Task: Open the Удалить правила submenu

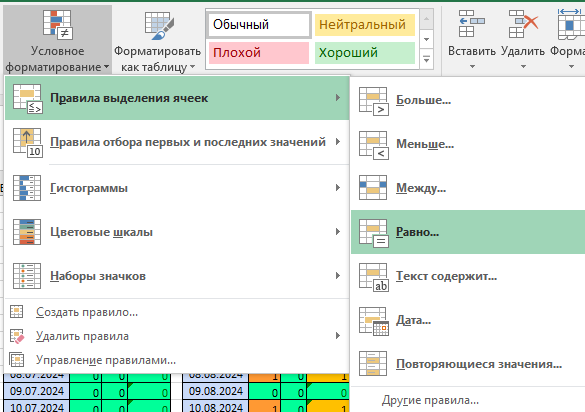Action: coord(177,336)
